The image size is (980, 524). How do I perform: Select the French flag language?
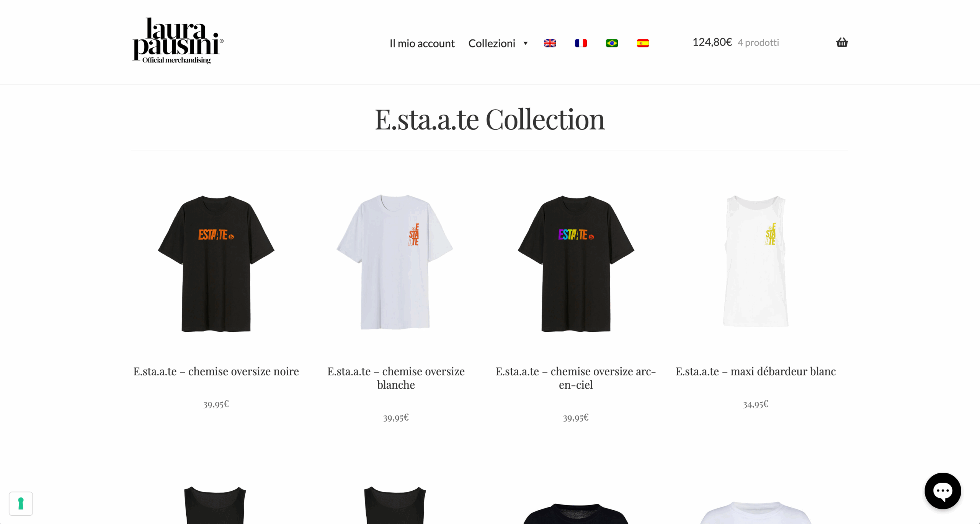[x=581, y=43]
